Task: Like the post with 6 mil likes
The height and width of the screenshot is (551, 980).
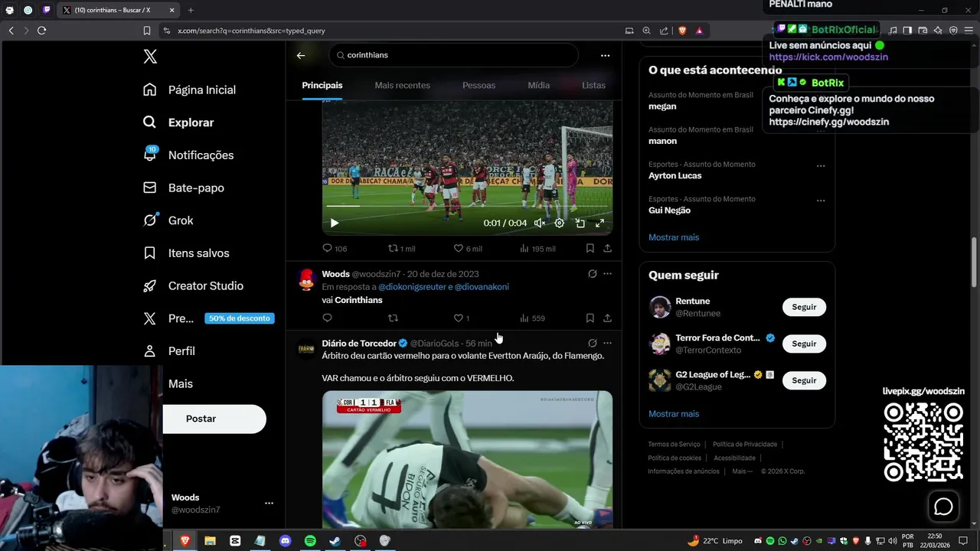Action: (x=468, y=249)
